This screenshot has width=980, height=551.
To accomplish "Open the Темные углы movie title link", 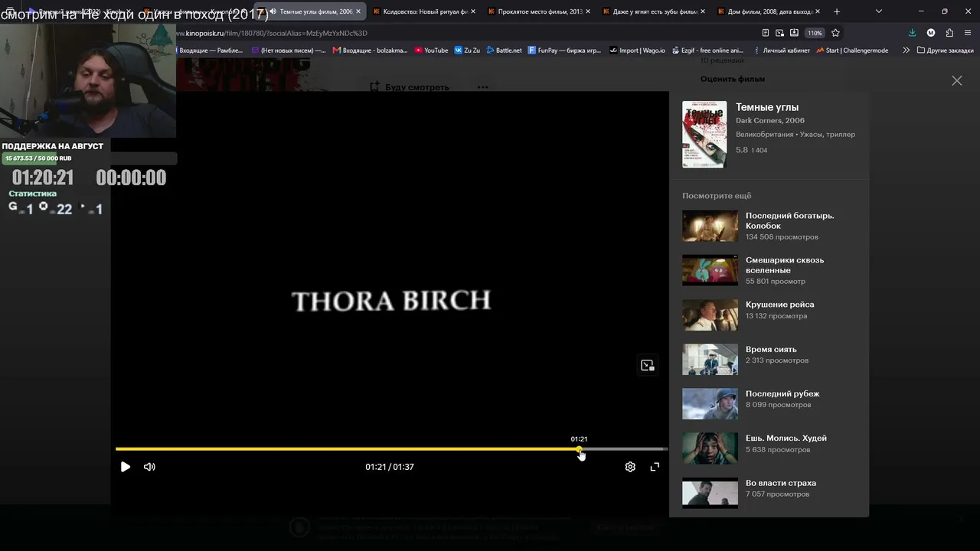I will pos(767,107).
